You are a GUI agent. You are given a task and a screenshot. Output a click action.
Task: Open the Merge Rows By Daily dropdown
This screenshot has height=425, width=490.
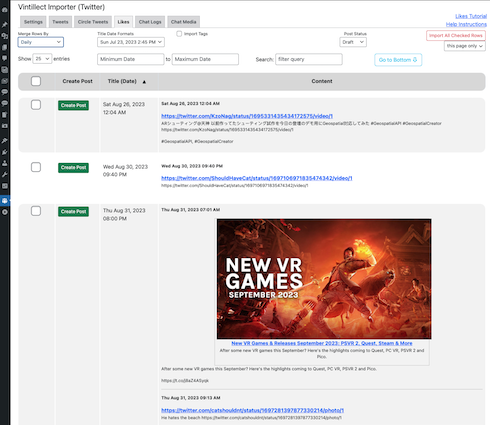pyautogui.click(x=40, y=42)
